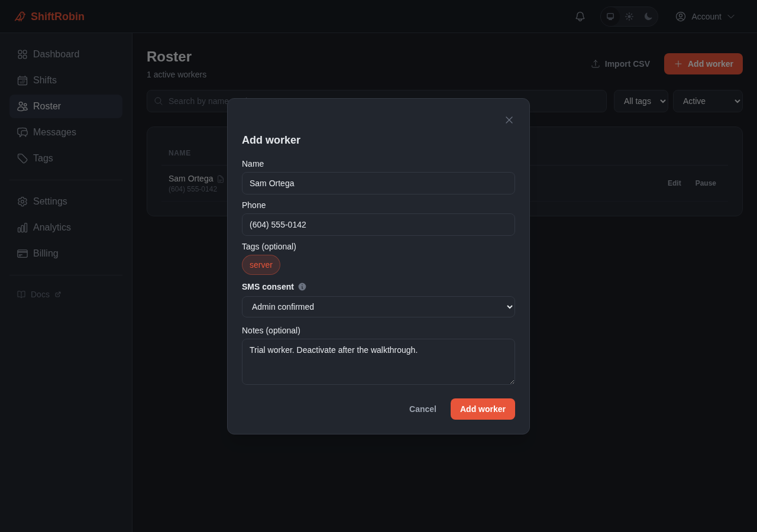Click the search magnifier icon

(158, 101)
